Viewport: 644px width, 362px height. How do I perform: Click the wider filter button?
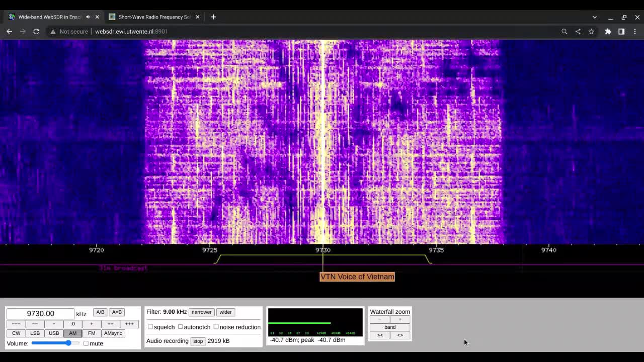click(x=225, y=312)
